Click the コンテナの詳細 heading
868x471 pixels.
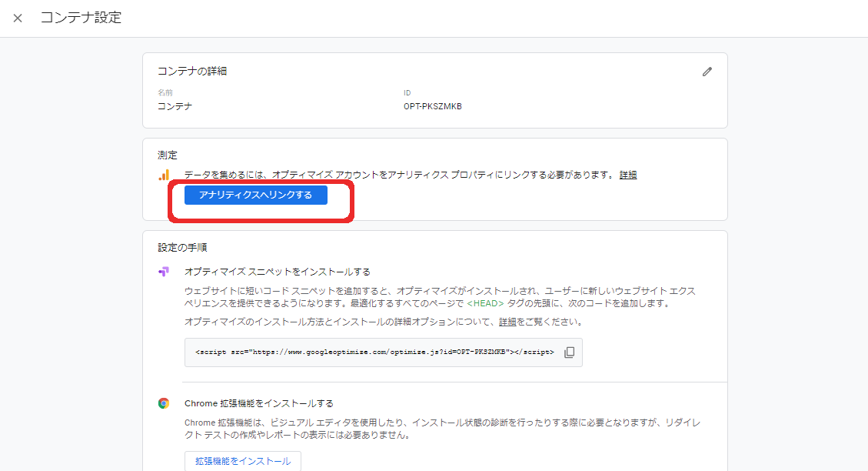pos(192,71)
